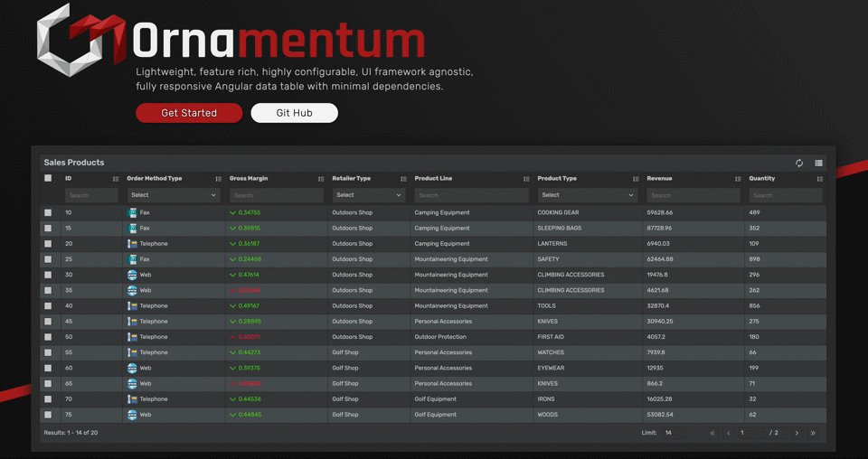Click the LANTERNS cell
This screenshot has width=868, height=459.
pyautogui.click(x=552, y=244)
